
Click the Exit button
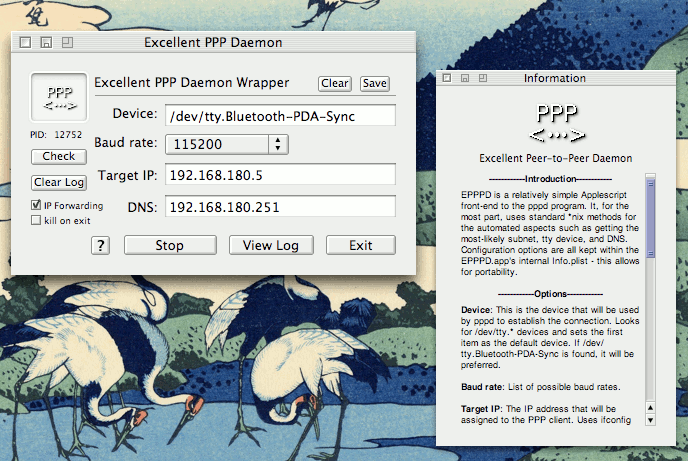(x=361, y=245)
